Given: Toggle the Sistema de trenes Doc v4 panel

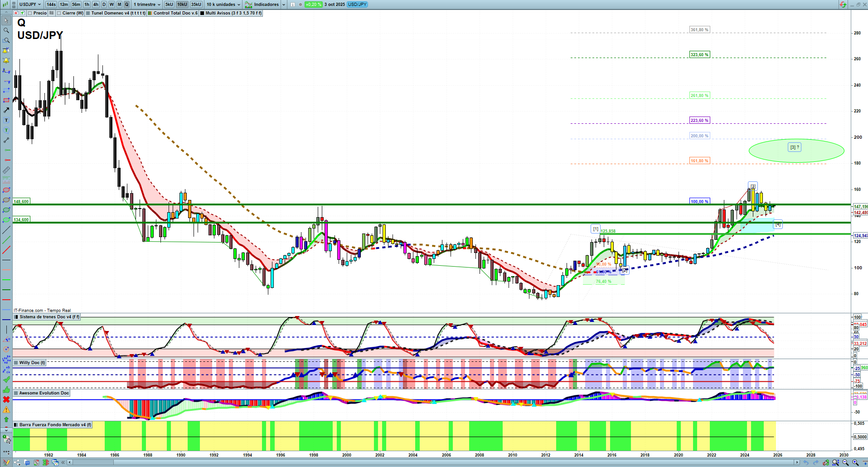Looking at the screenshot, I should click(47, 317).
